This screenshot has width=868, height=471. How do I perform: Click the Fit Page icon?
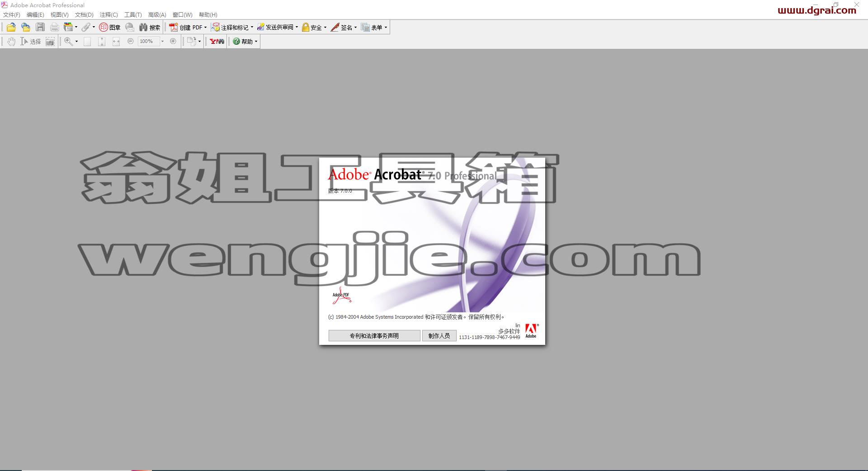point(102,42)
